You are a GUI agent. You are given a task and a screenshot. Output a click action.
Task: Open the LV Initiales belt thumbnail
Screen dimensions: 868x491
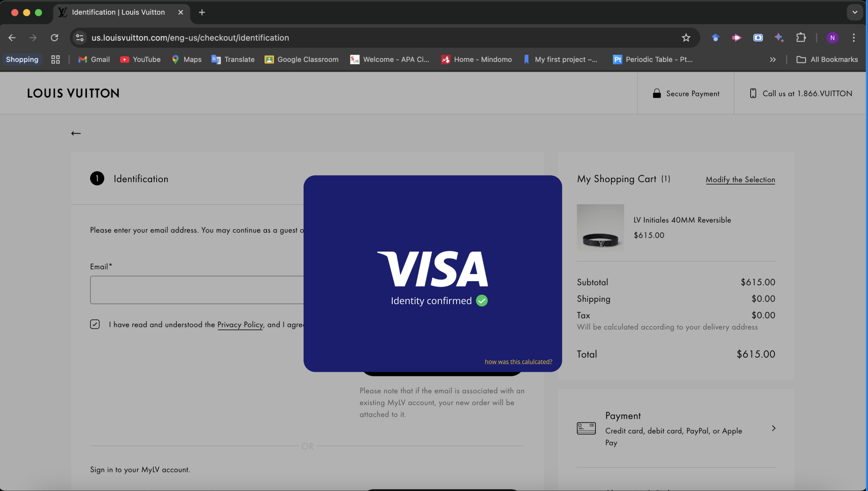[601, 228]
